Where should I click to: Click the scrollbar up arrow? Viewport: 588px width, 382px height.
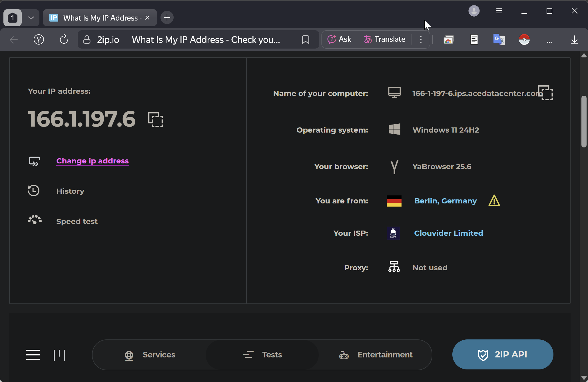click(x=584, y=55)
